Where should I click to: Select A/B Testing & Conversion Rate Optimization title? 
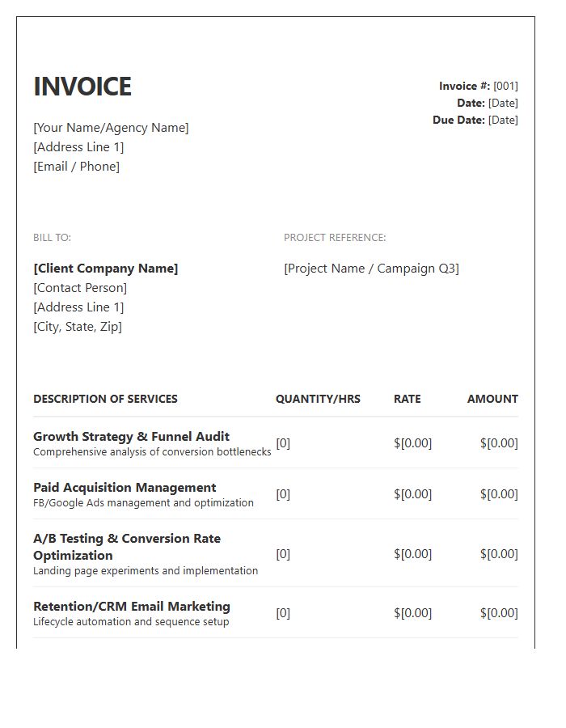[x=127, y=547]
